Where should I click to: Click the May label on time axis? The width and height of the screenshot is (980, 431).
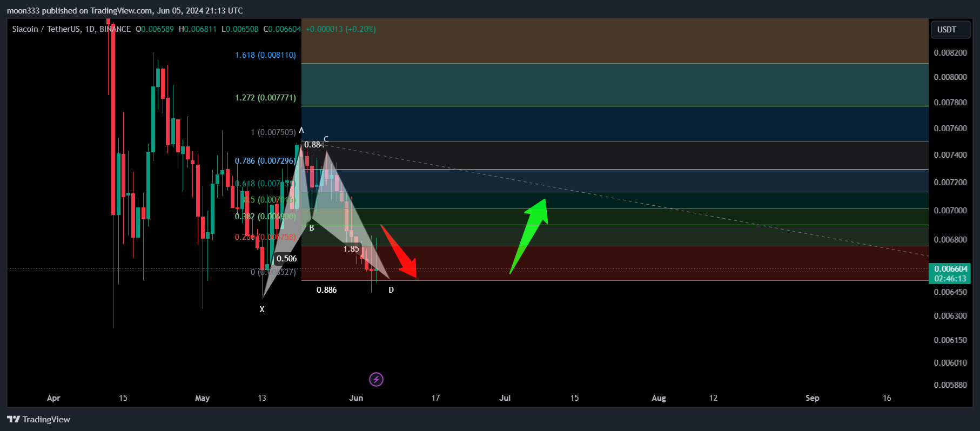click(202, 398)
